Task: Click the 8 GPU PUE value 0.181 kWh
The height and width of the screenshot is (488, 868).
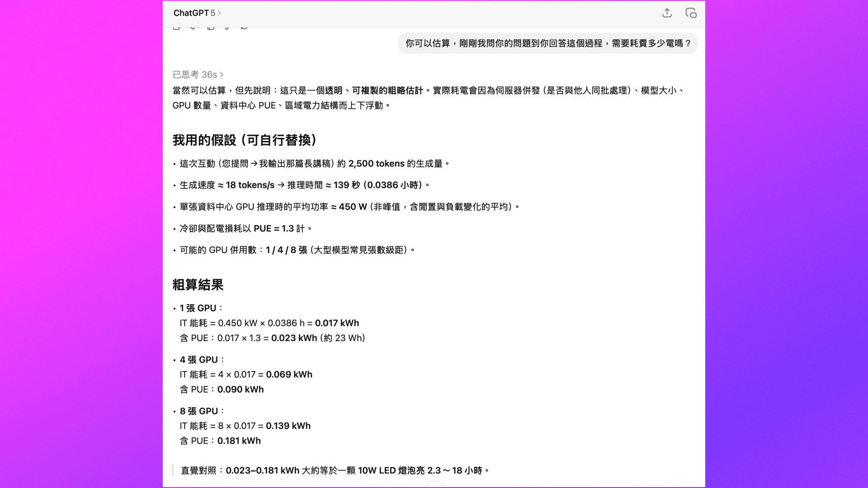Action: (x=239, y=441)
